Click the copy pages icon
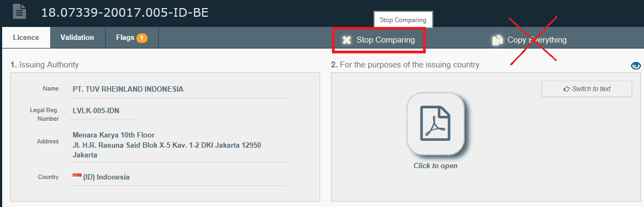The width and height of the screenshot is (644, 207). coord(497,40)
